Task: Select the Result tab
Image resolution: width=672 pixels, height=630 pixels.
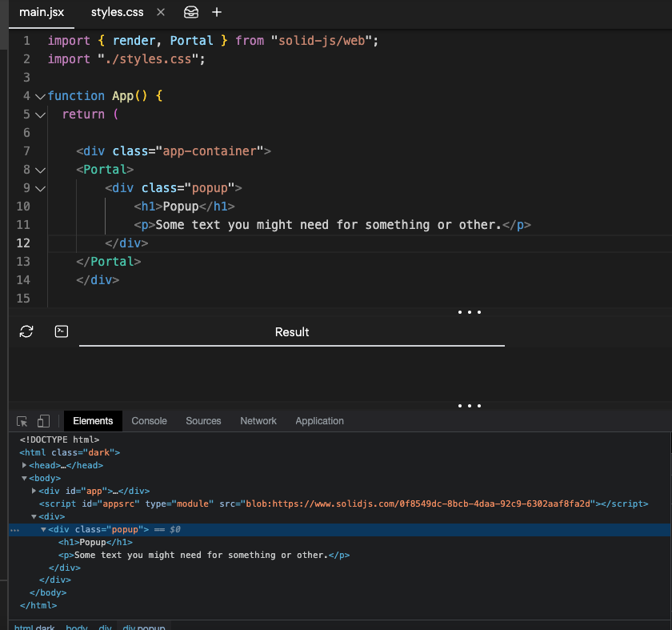Action: point(292,332)
